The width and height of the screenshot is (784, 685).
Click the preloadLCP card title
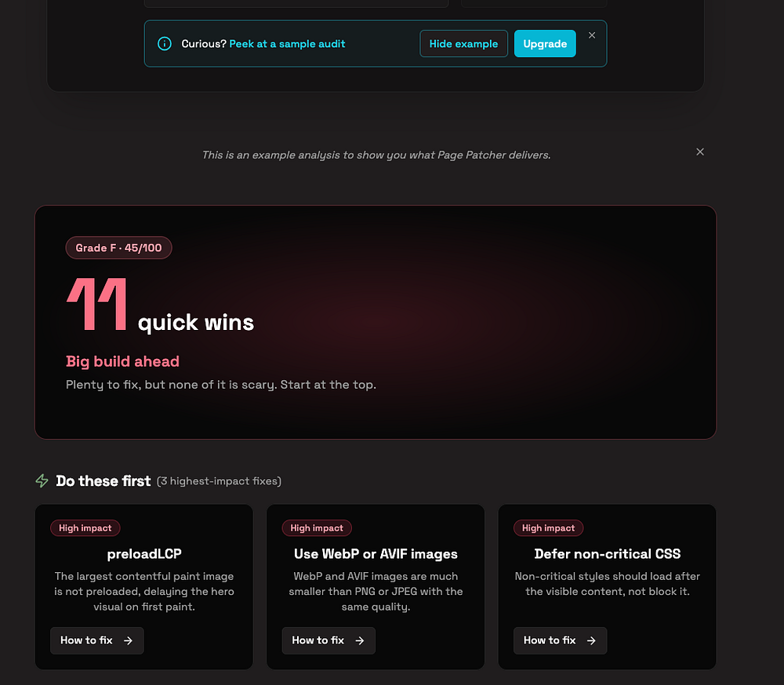click(x=144, y=553)
